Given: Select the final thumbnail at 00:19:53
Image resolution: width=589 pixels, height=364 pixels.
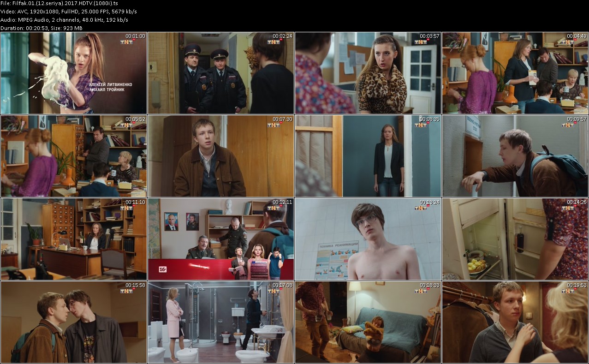Looking at the screenshot, I should [515, 322].
